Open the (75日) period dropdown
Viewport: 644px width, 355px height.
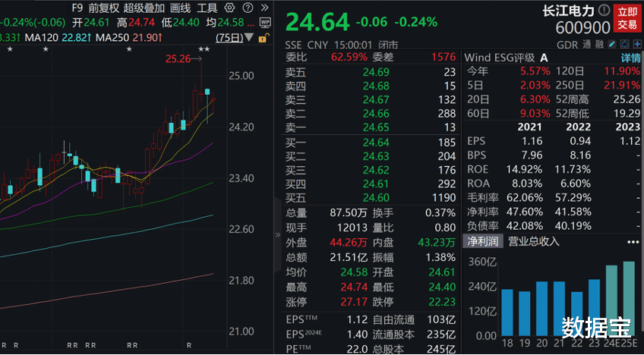point(235,38)
